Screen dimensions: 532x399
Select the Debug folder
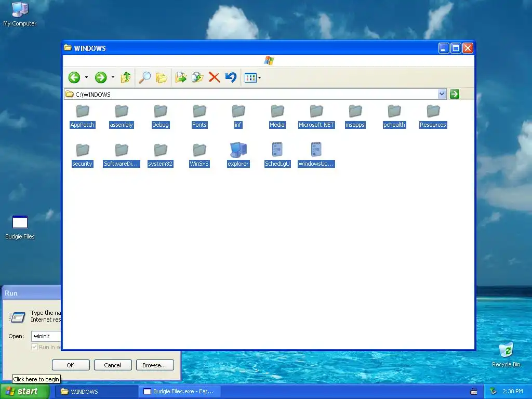pos(160,116)
